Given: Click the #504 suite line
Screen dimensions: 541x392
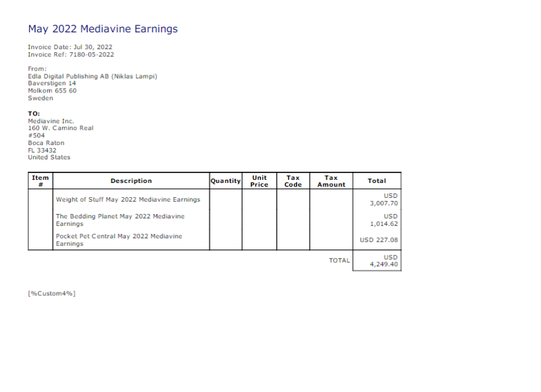Looking at the screenshot, I should [36, 136].
